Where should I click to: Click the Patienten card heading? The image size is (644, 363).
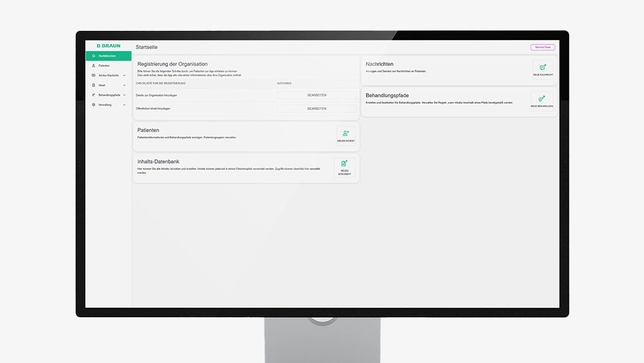click(148, 130)
